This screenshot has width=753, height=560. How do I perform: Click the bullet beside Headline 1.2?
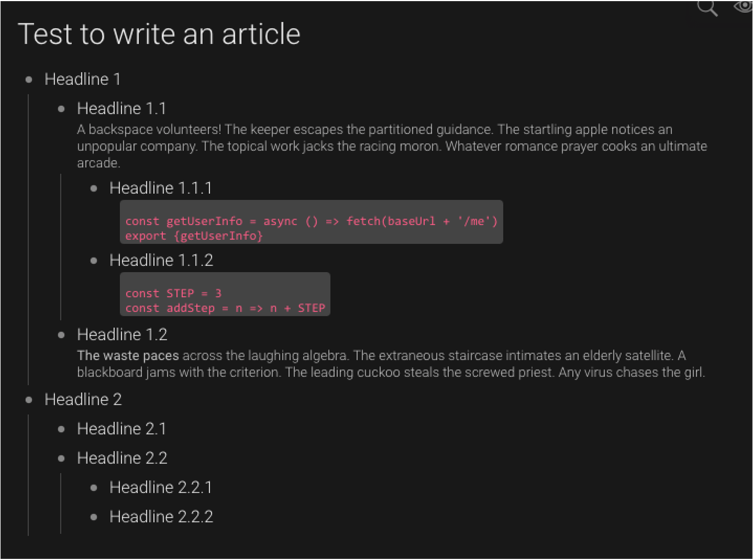click(x=61, y=334)
